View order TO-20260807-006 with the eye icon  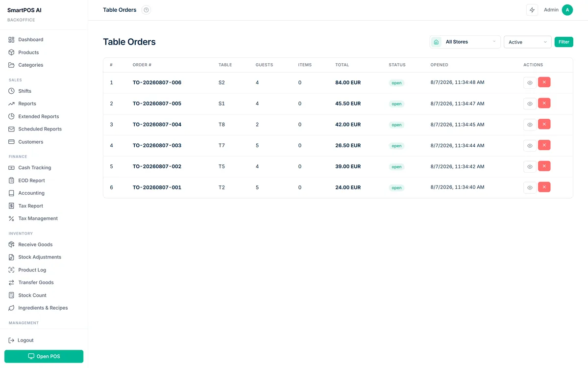click(530, 83)
